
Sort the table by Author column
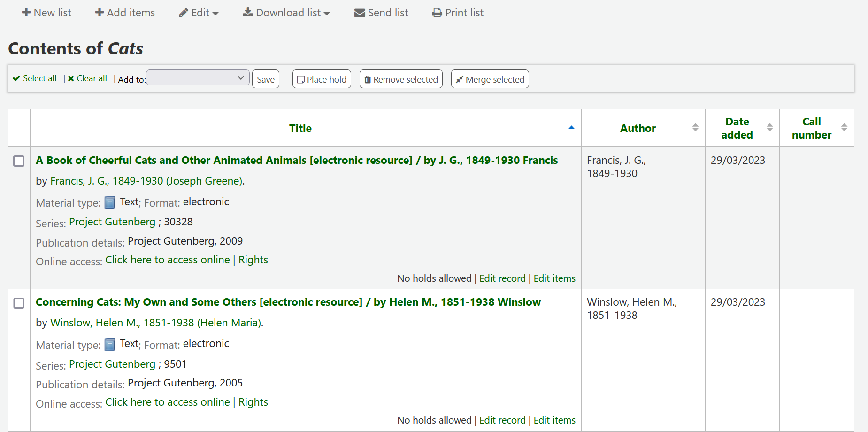(638, 127)
